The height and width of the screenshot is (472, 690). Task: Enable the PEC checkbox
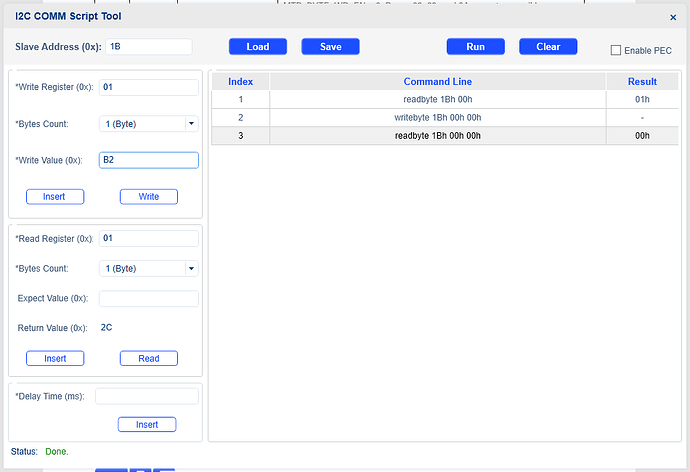(616, 50)
